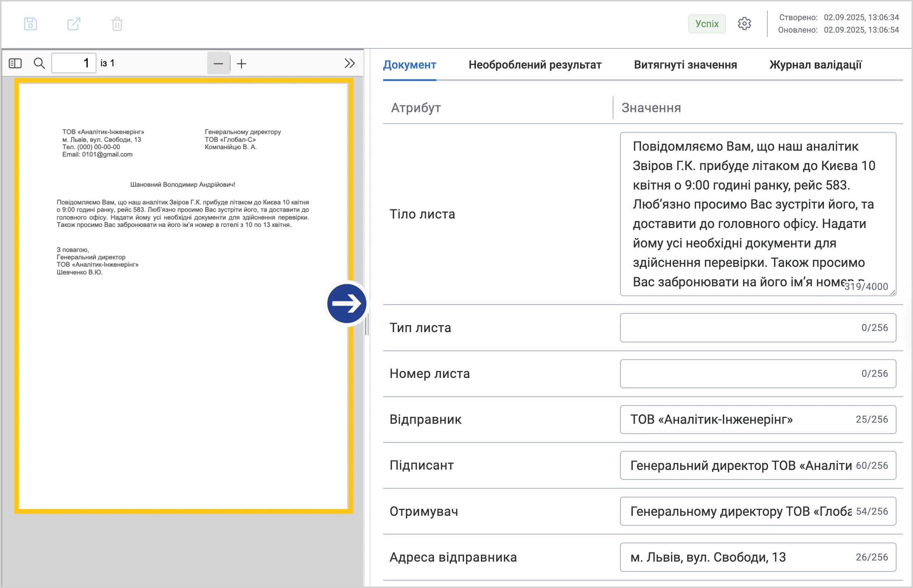The image size is (913, 588).
Task: Open search in PDF viewer
Action: pos(39,63)
